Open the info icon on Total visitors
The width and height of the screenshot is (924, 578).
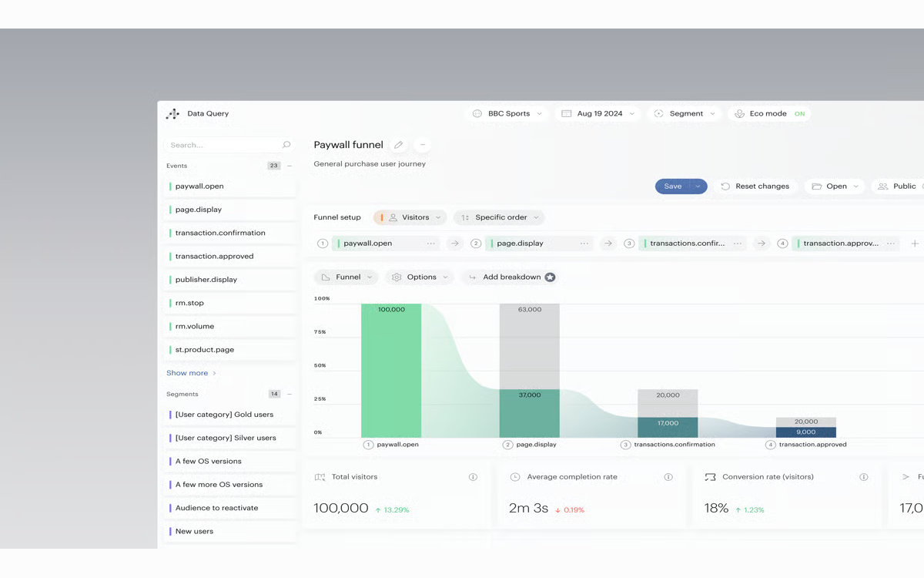pos(473,477)
